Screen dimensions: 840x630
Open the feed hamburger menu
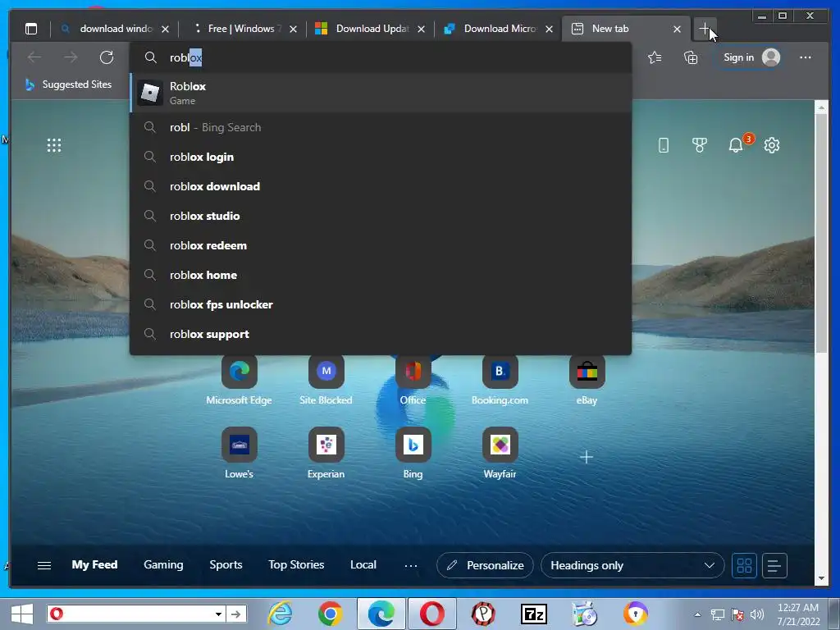pos(44,565)
